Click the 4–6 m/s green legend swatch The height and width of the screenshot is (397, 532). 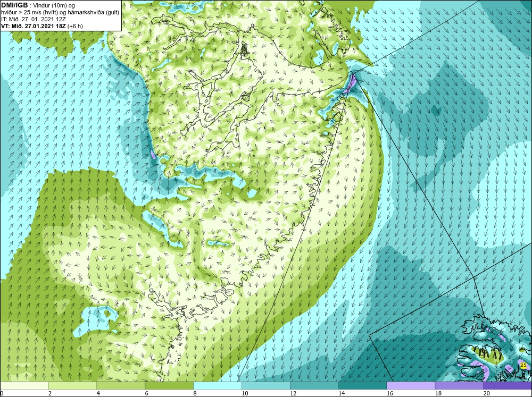(121, 386)
